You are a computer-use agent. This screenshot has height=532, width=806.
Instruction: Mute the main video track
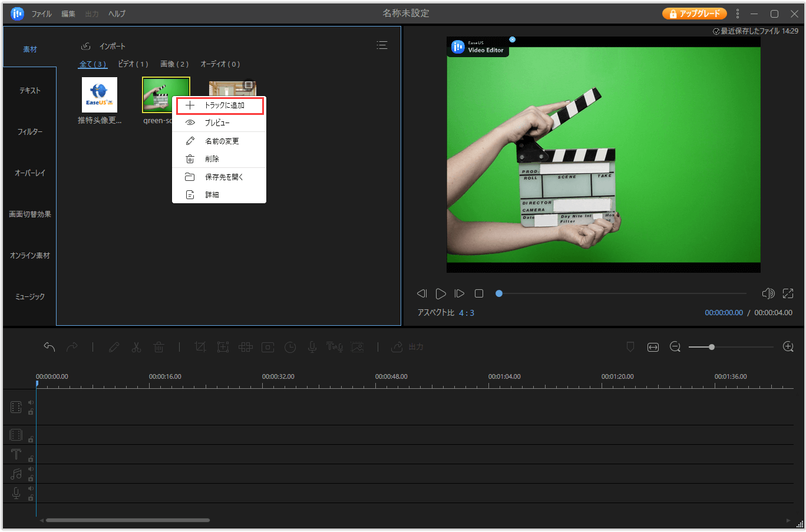tap(31, 403)
